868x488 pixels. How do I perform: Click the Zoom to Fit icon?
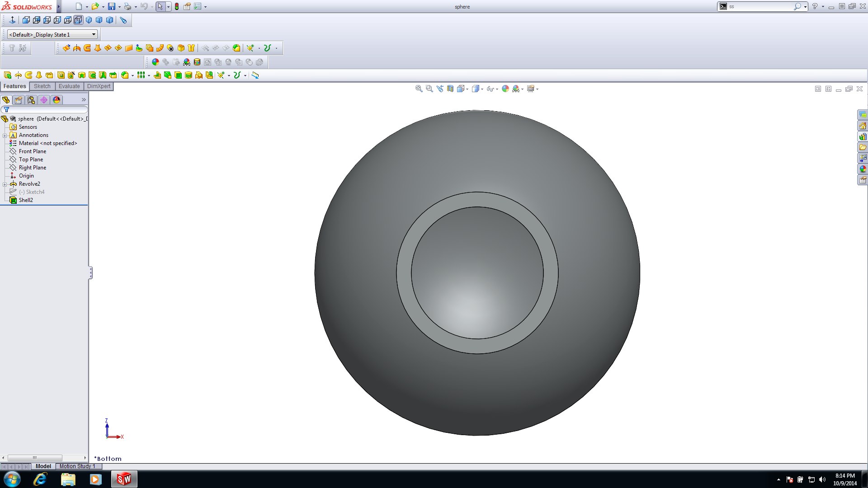[x=419, y=89]
